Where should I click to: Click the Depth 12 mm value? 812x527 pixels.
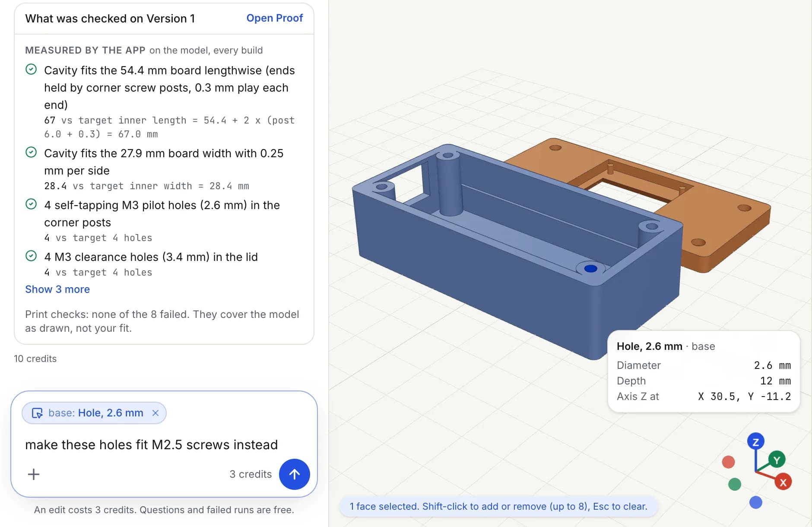(x=775, y=381)
